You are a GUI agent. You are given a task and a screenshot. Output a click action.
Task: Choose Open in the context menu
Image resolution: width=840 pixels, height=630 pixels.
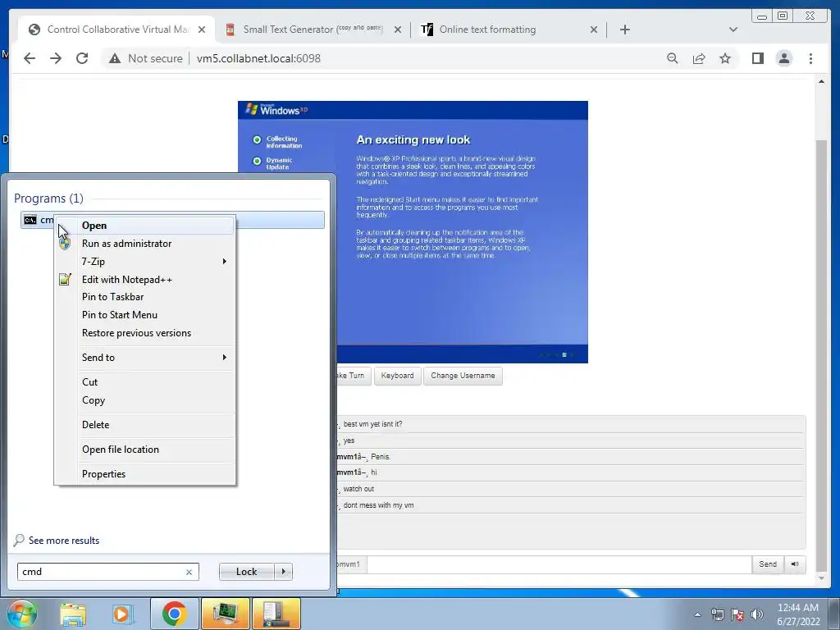pyautogui.click(x=145, y=226)
